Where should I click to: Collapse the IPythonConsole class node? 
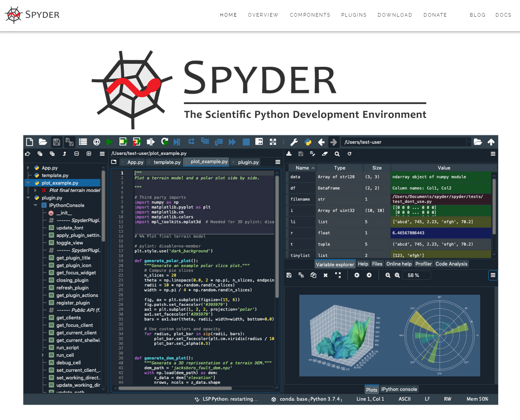click(36, 205)
